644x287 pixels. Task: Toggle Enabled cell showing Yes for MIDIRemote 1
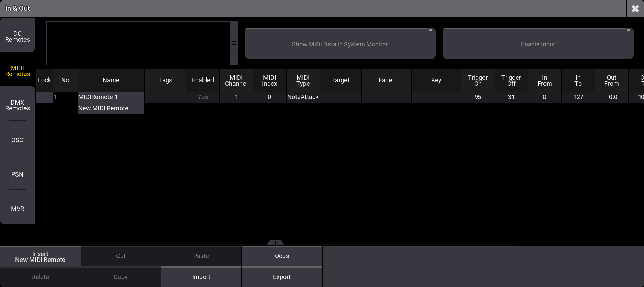[202, 97]
